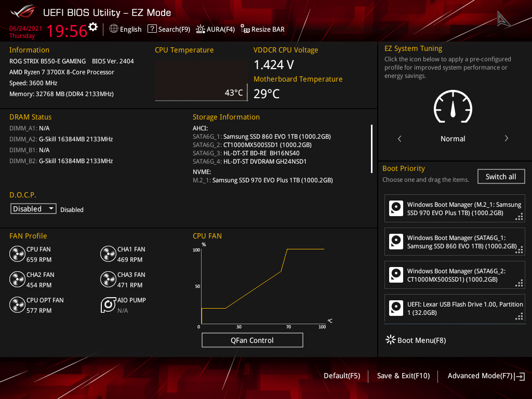Click the EZ System Tuning speedometer icon

pyautogui.click(x=453, y=106)
